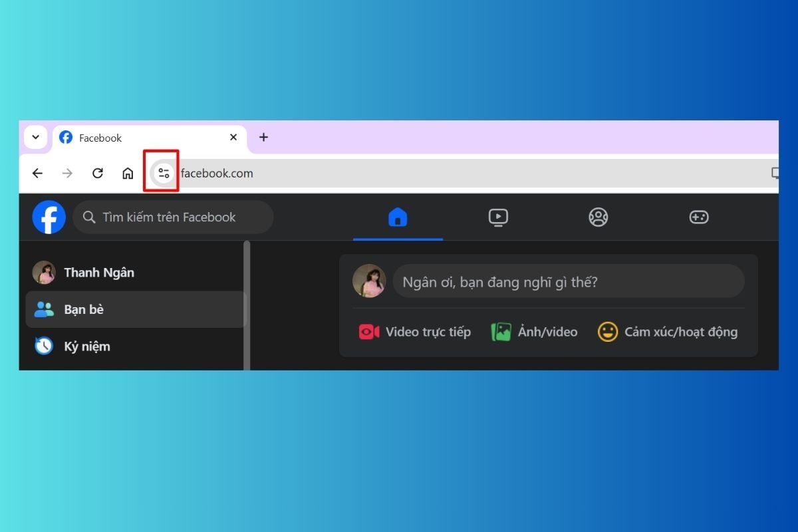Start a Video trực tiếp live video
This screenshot has height=532, width=798.
click(415, 332)
